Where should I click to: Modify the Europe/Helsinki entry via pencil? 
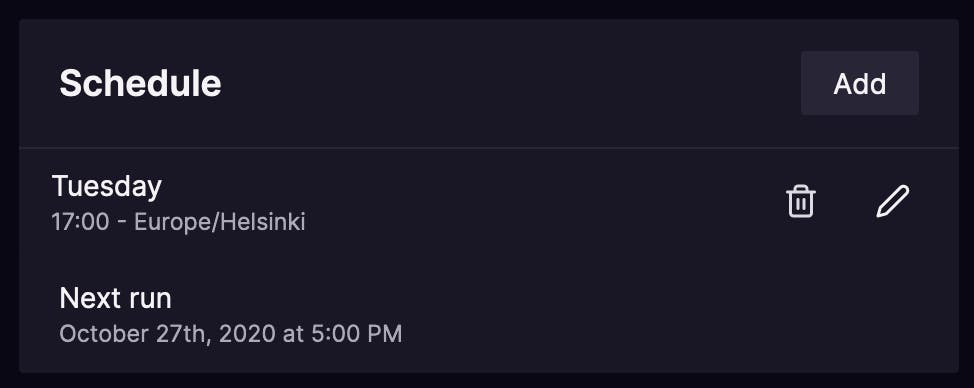coord(893,202)
